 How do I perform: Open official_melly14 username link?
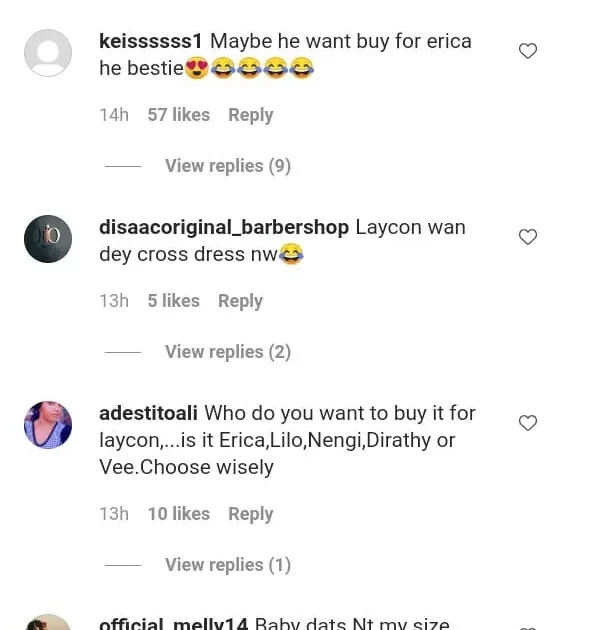tap(173, 624)
